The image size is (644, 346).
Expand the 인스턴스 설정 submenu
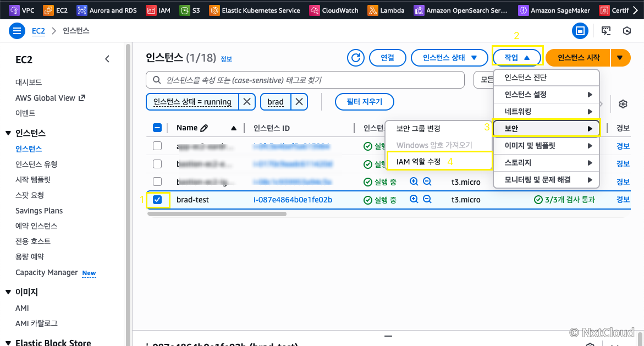click(546, 95)
